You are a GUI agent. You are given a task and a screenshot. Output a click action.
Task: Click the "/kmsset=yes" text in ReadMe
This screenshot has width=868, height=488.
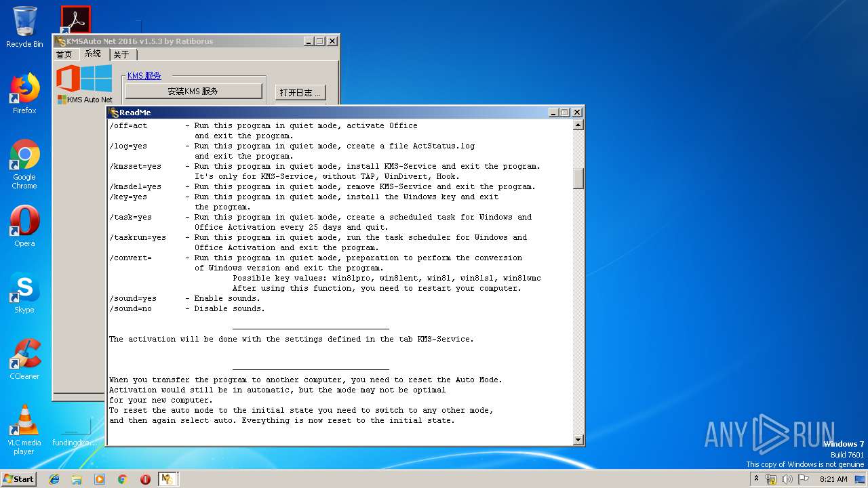(136, 166)
